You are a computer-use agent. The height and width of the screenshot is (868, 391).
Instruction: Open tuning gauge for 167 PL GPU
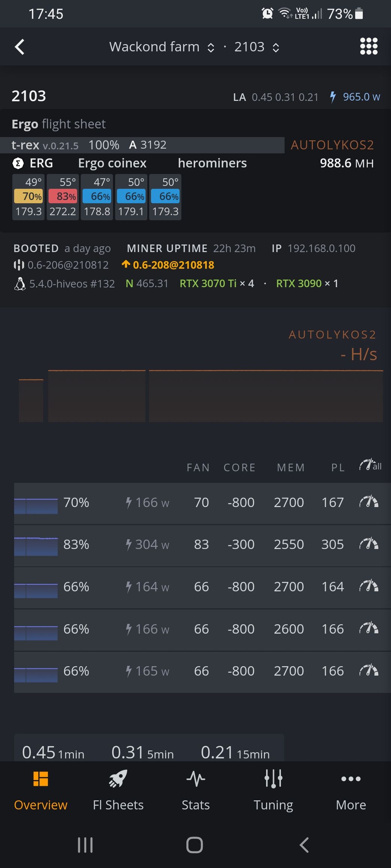[368, 502]
